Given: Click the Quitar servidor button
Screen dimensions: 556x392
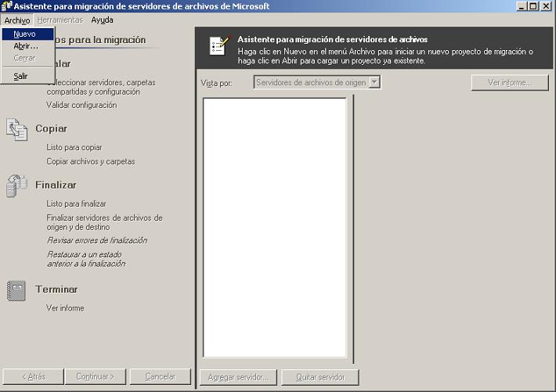Looking at the screenshot, I should [x=320, y=377].
